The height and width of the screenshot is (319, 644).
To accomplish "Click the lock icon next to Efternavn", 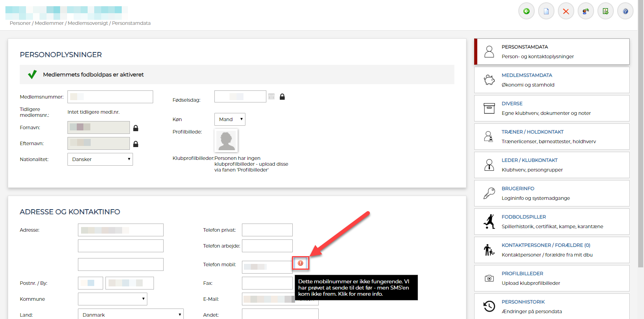I will click(136, 144).
